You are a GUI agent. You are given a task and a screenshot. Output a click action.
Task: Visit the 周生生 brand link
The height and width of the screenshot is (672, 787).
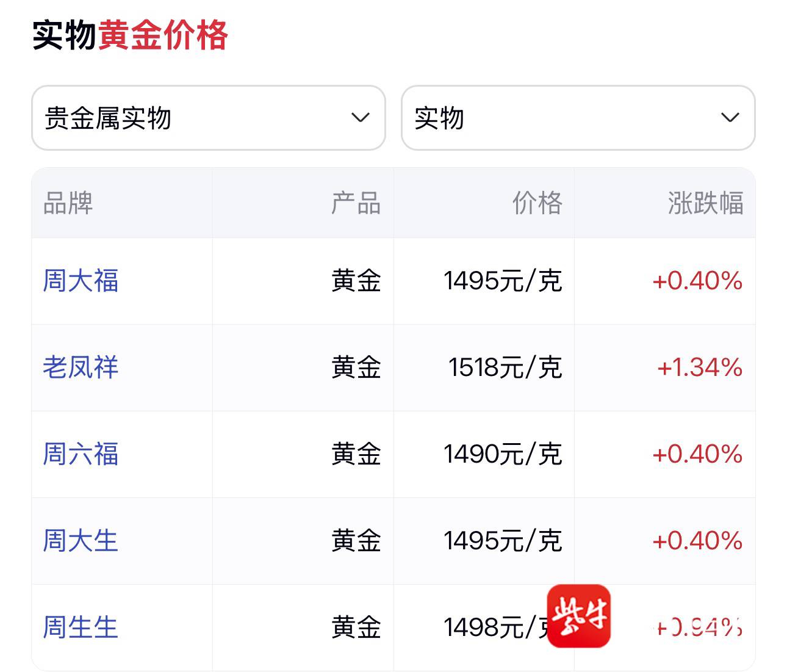coord(81,627)
